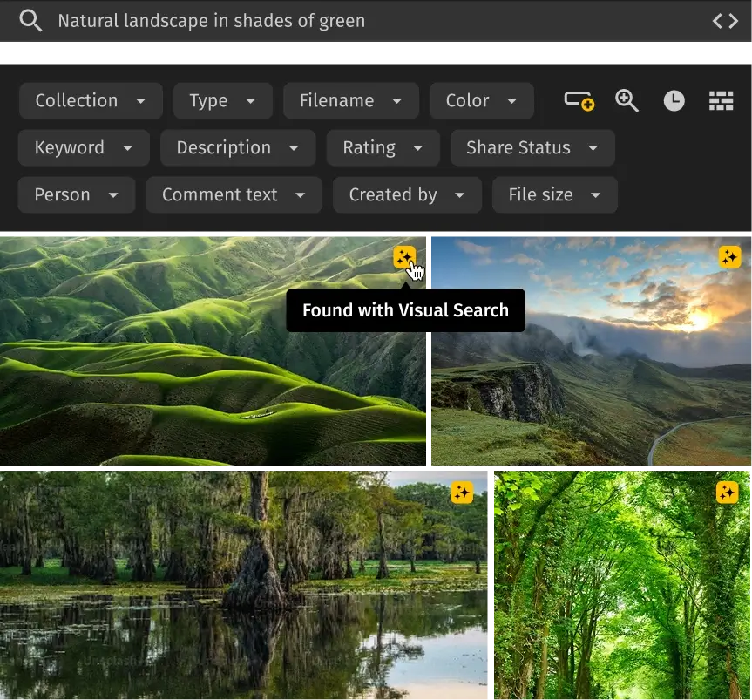Viewport: 752px width, 700px height.
Task: Open the search magnifier icon
Action: [30, 20]
